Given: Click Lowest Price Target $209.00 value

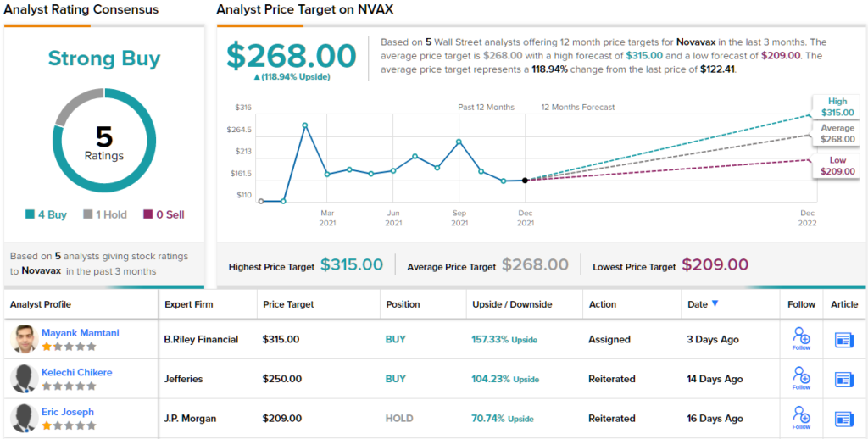Looking at the screenshot, I should (715, 264).
